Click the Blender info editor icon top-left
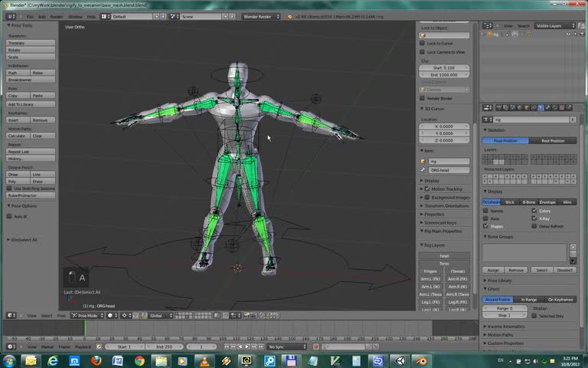Screen dimensions: 588x368 click(8, 16)
